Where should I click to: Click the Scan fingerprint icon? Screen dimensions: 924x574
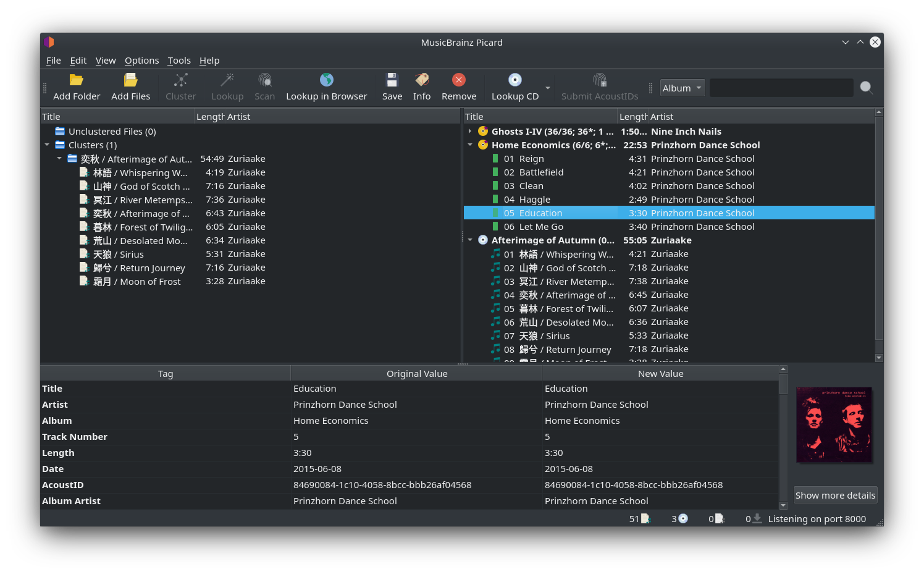click(x=264, y=80)
